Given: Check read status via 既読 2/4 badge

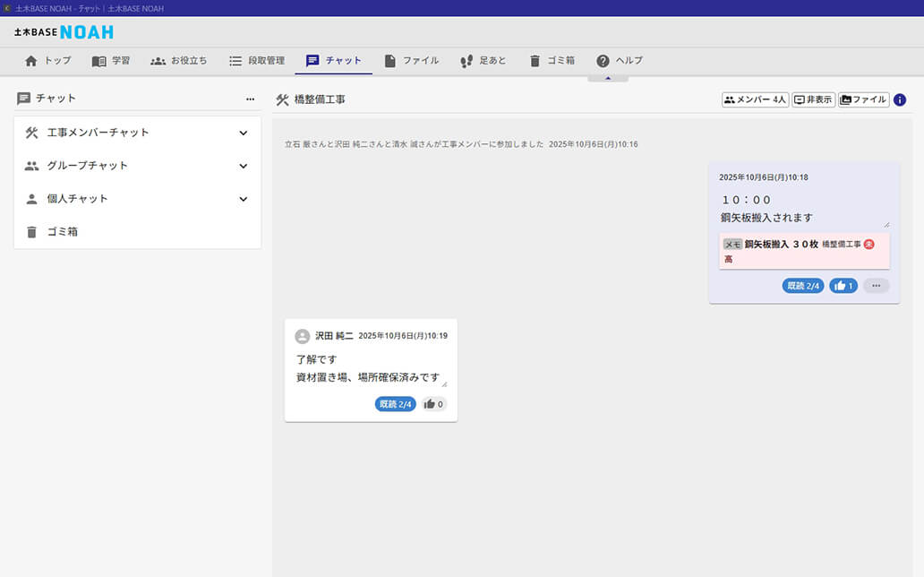Looking at the screenshot, I should (802, 285).
